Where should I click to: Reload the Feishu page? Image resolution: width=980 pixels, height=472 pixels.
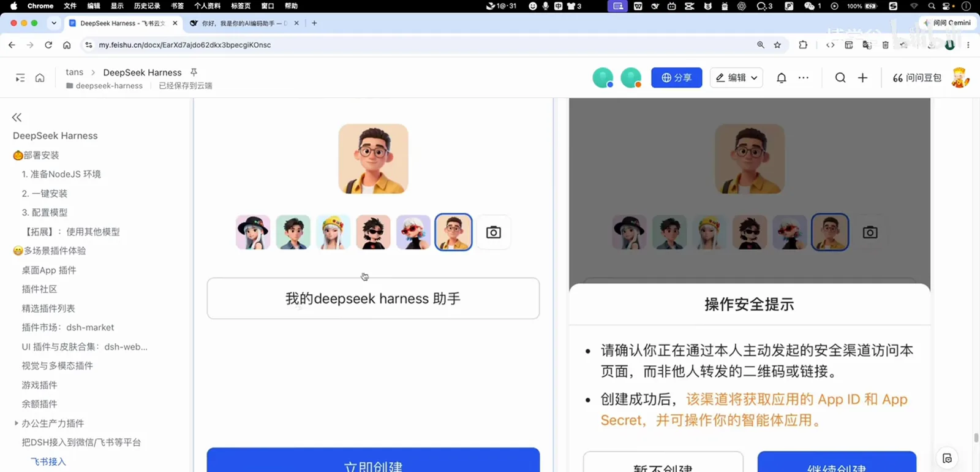[48, 45]
